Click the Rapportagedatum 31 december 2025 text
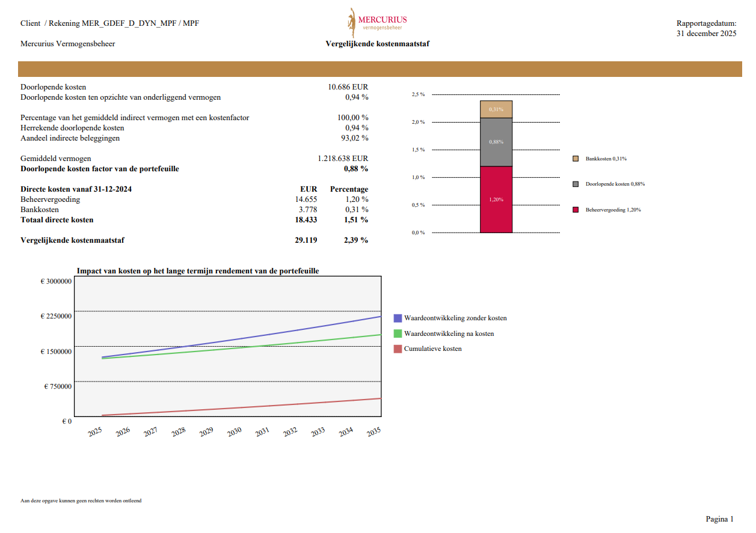Screen dimensions: 756x533 click(x=706, y=28)
